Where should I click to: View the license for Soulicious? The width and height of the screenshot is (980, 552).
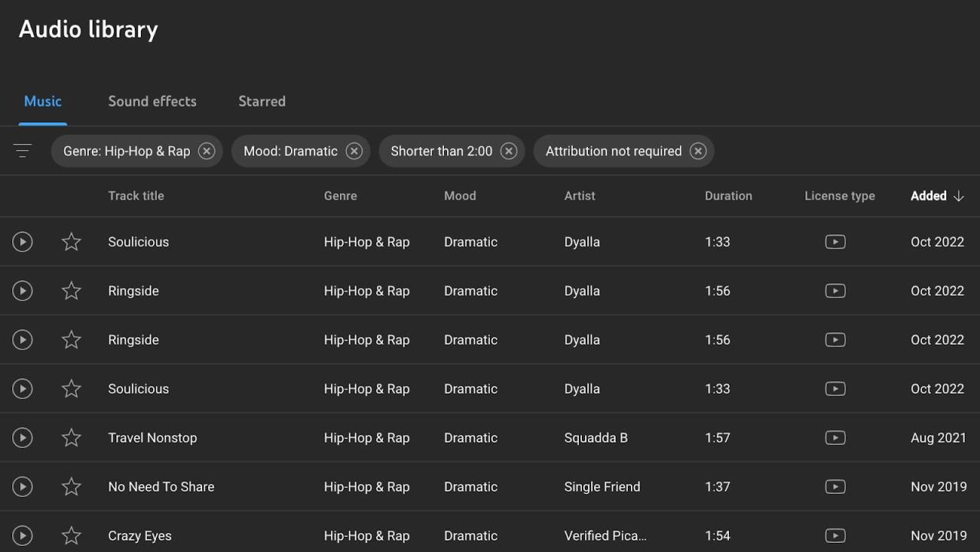(835, 241)
